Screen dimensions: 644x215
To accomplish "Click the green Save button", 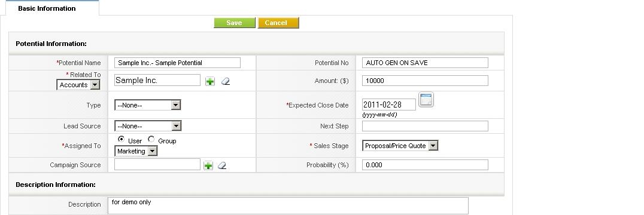I will click(235, 23).
